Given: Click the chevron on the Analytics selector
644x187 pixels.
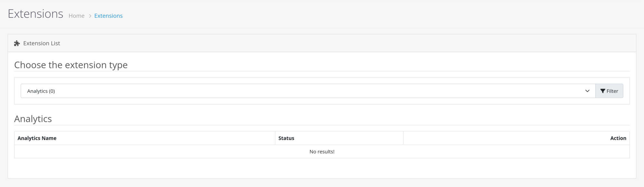Looking at the screenshot, I should point(587,91).
